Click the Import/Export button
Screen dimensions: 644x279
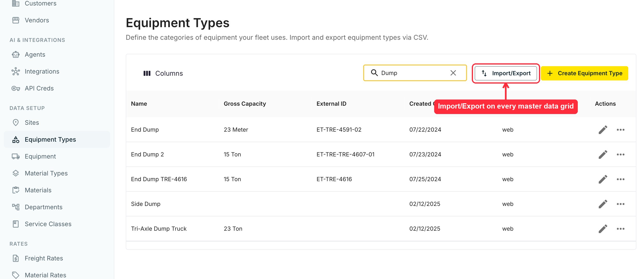pyautogui.click(x=506, y=73)
